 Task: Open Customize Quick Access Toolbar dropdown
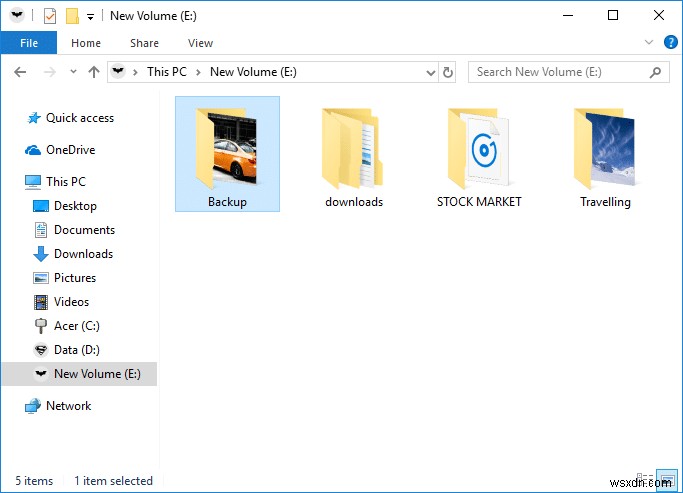90,17
